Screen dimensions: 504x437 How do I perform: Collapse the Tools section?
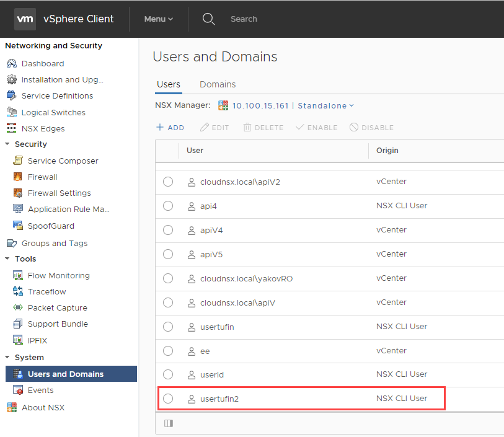point(7,258)
